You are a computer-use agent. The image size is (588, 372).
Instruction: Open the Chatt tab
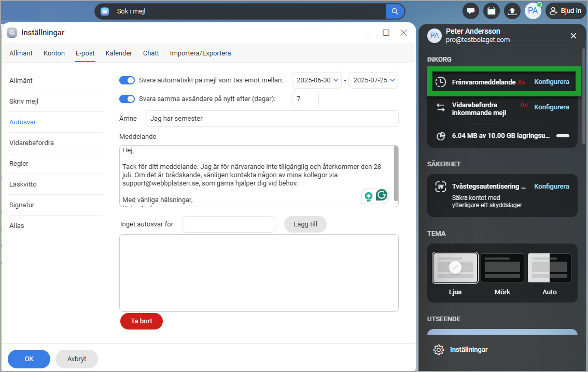tap(151, 53)
